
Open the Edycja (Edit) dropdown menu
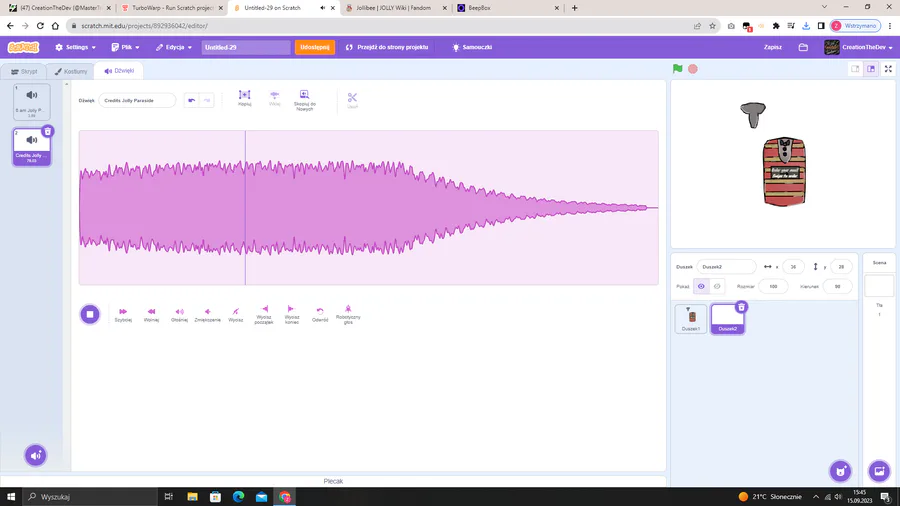pos(174,47)
